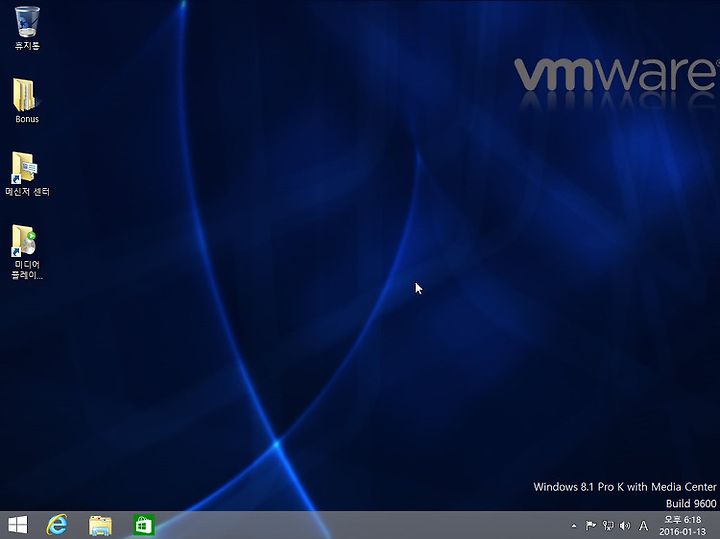Toggle the IME input mode indicator A
This screenshot has height=539, width=720.
click(x=643, y=526)
